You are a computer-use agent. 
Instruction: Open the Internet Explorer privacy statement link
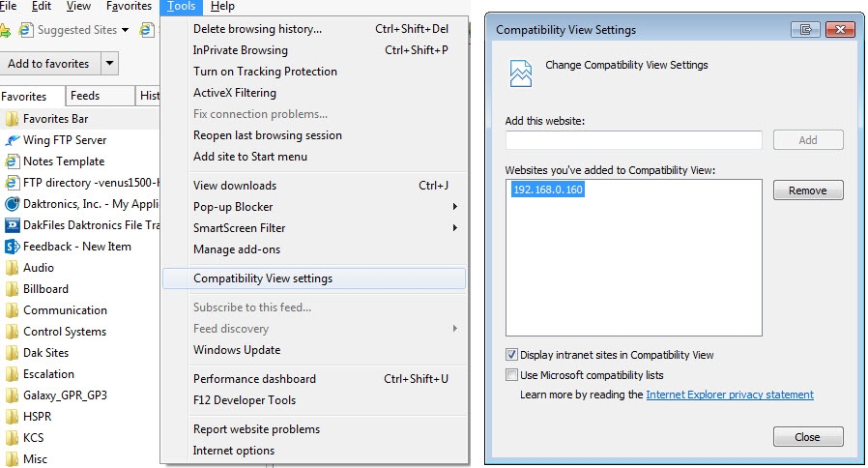tap(729, 395)
